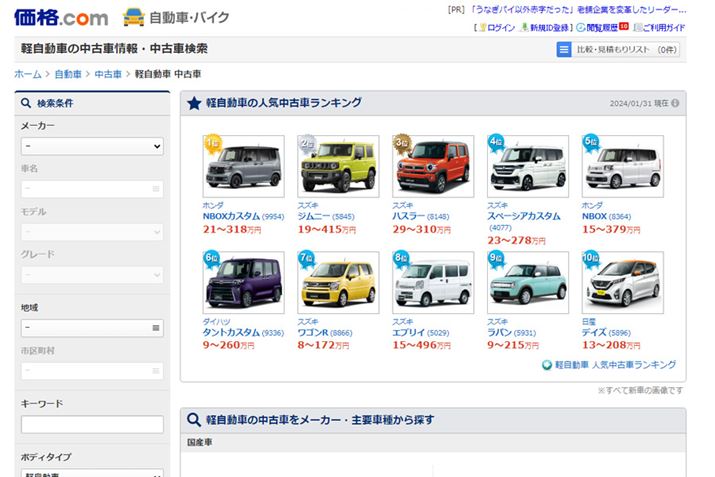Image resolution: width=715 pixels, height=477 pixels.
Task: Click the ログイン link
Action: coord(501,28)
